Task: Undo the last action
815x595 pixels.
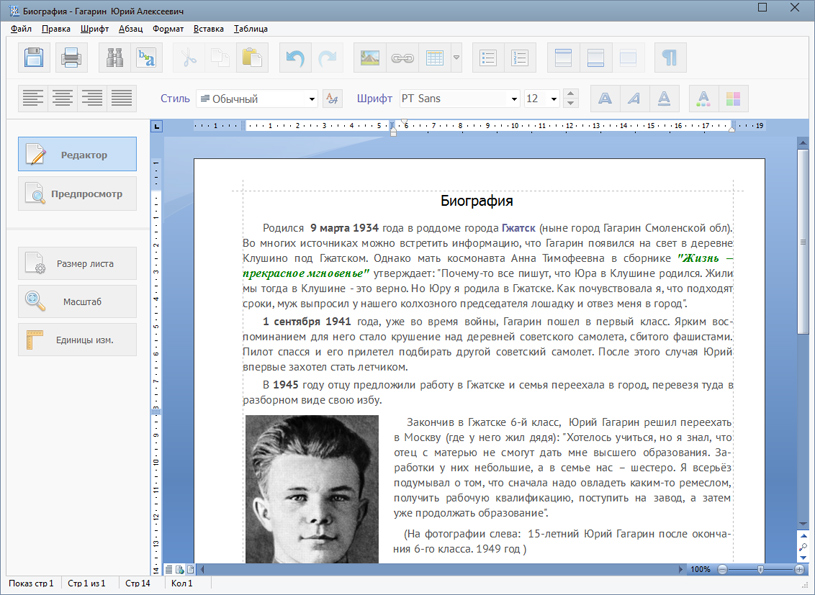Action: click(295, 57)
